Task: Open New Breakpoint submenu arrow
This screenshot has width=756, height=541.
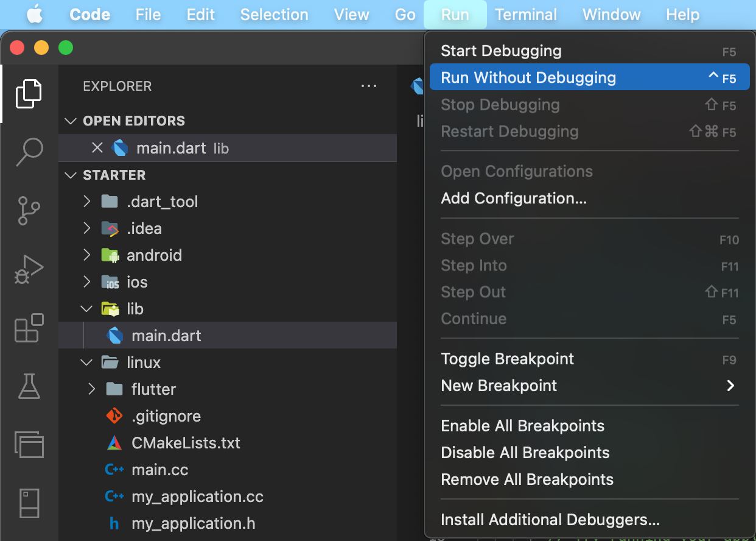Action: pyautogui.click(x=730, y=386)
